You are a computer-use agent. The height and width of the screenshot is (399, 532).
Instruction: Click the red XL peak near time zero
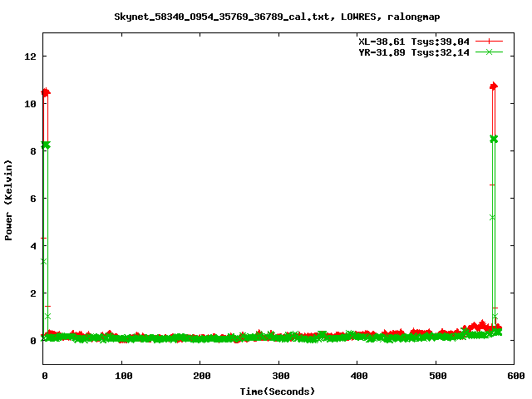tap(46, 92)
